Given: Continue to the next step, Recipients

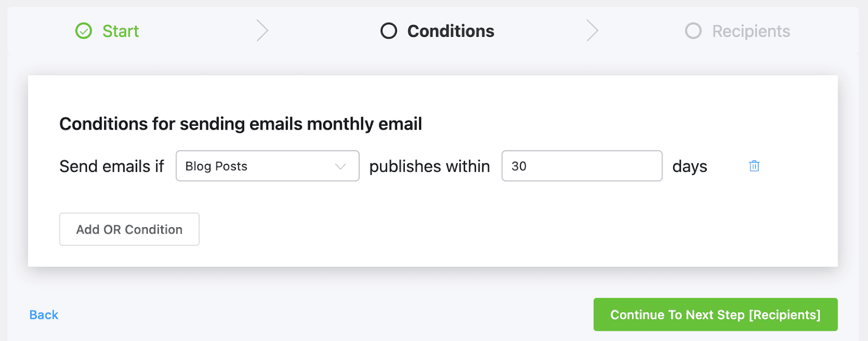Looking at the screenshot, I should [x=715, y=314].
